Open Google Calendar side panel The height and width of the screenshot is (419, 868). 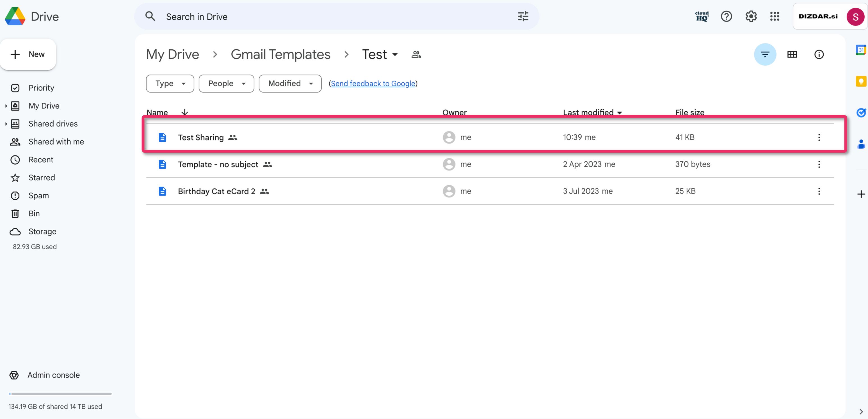tap(861, 50)
